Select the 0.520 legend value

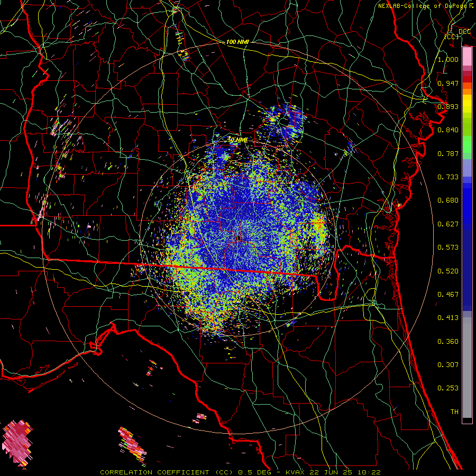448,271
